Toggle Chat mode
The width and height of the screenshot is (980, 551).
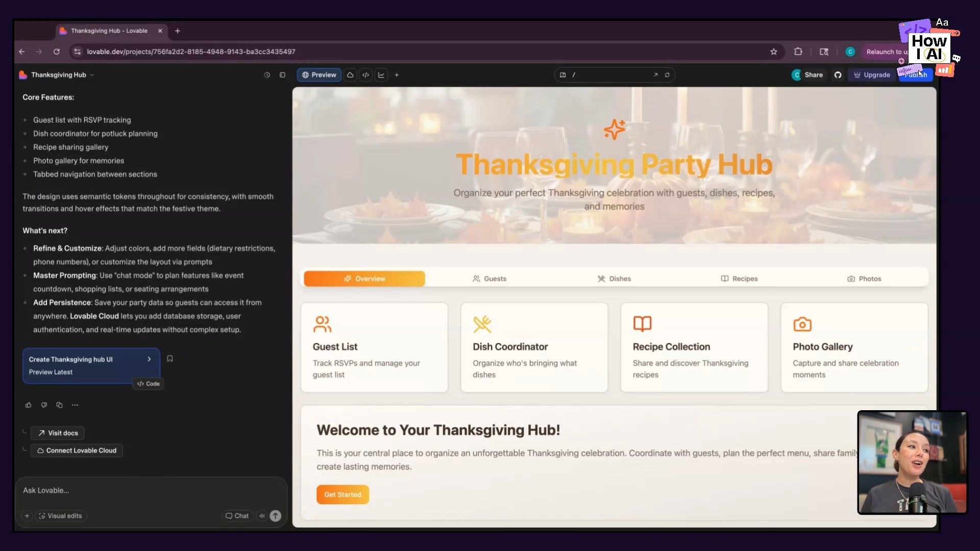[x=237, y=516]
